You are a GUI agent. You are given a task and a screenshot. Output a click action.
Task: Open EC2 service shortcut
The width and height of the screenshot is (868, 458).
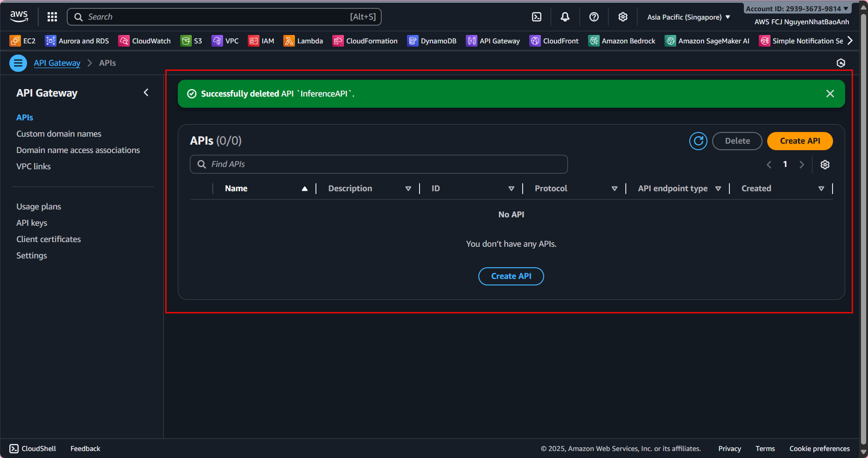(22, 41)
